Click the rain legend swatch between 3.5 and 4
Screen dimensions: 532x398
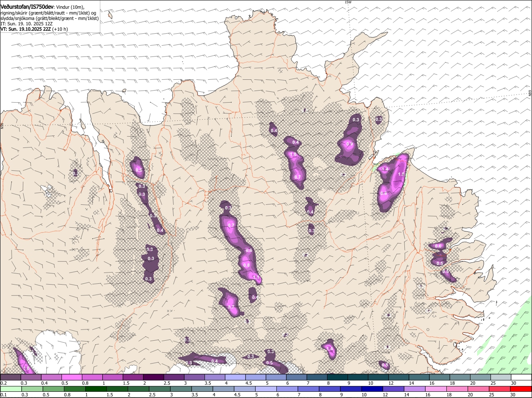202,389
